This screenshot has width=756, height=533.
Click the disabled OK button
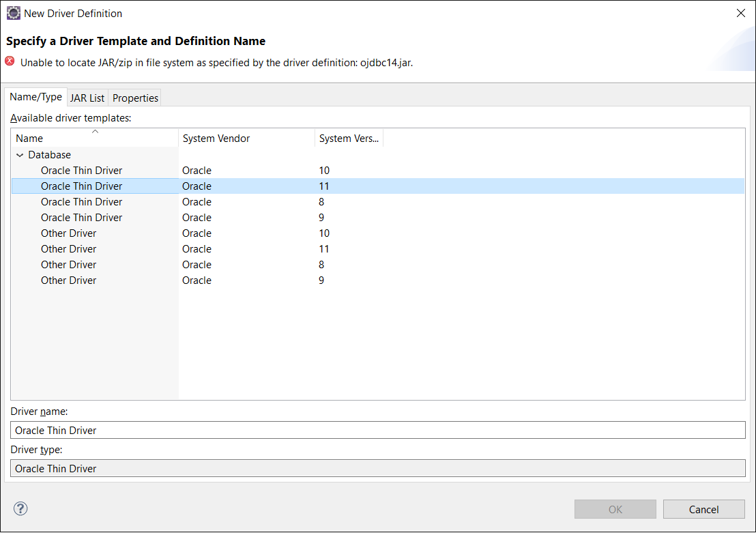pyautogui.click(x=615, y=509)
